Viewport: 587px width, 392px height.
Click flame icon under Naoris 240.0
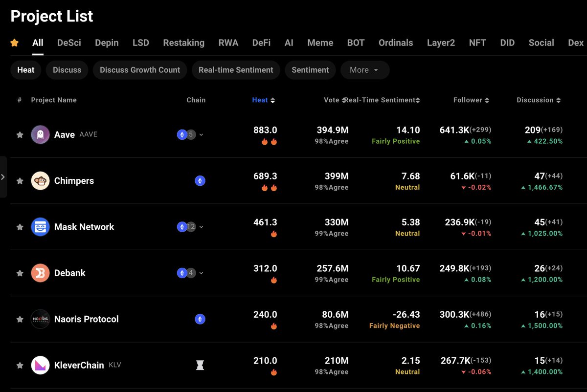(x=274, y=326)
